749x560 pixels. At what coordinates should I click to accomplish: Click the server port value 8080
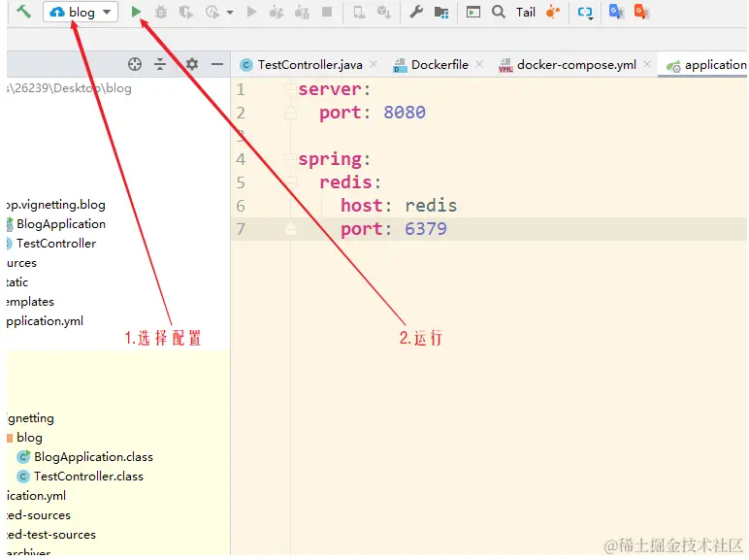click(x=405, y=113)
